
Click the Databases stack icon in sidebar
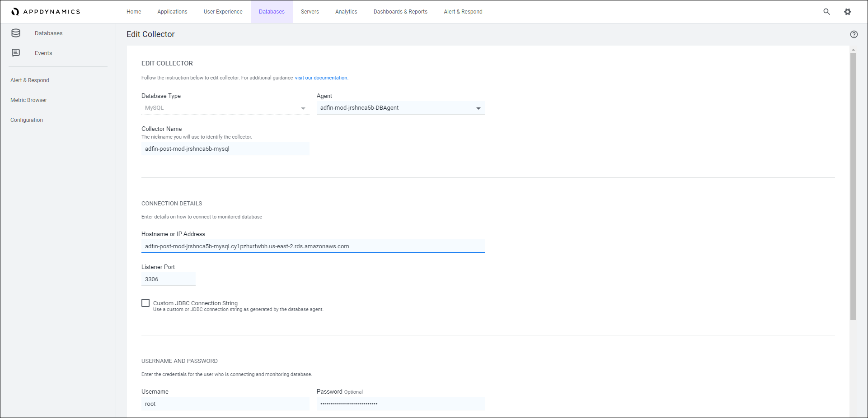pos(16,33)
